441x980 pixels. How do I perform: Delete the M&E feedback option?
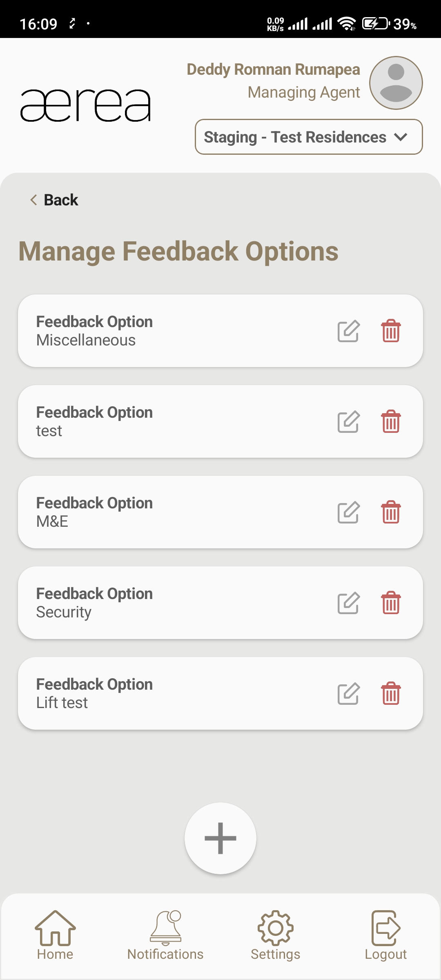pyautogui.click(x=391, y=512)
